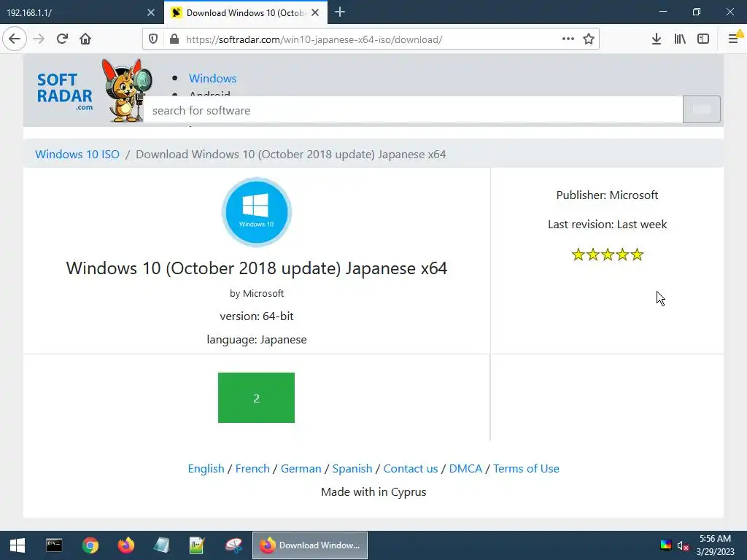Open the Windows Start menu
The width and height of the screenshot is (747, 560).
(18, 545)
